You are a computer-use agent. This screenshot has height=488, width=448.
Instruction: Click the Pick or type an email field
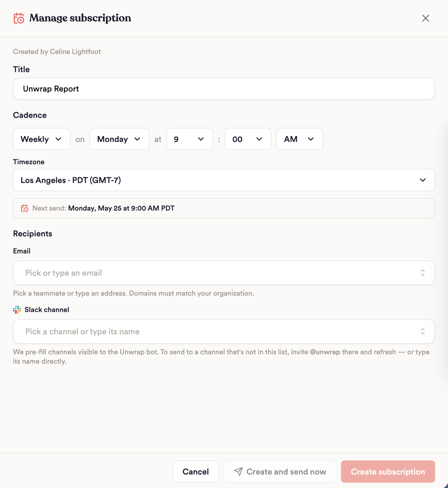point(224,273)
